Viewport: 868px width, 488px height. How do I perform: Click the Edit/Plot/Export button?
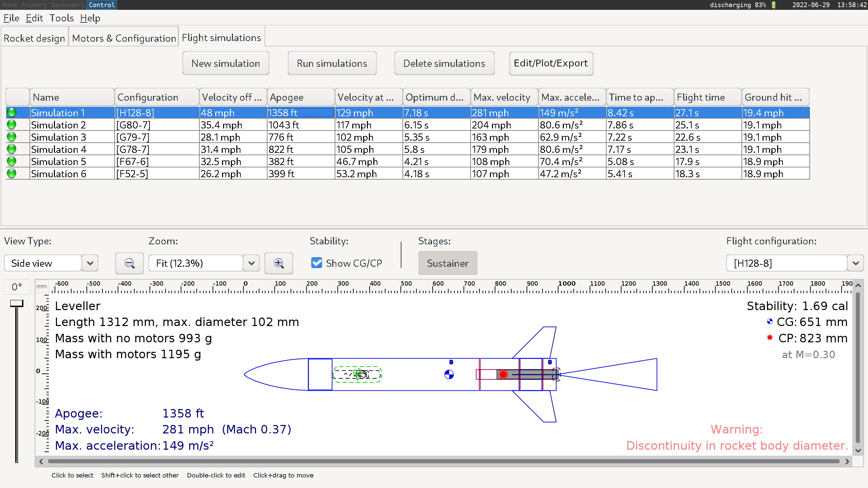tap(551, 63)
